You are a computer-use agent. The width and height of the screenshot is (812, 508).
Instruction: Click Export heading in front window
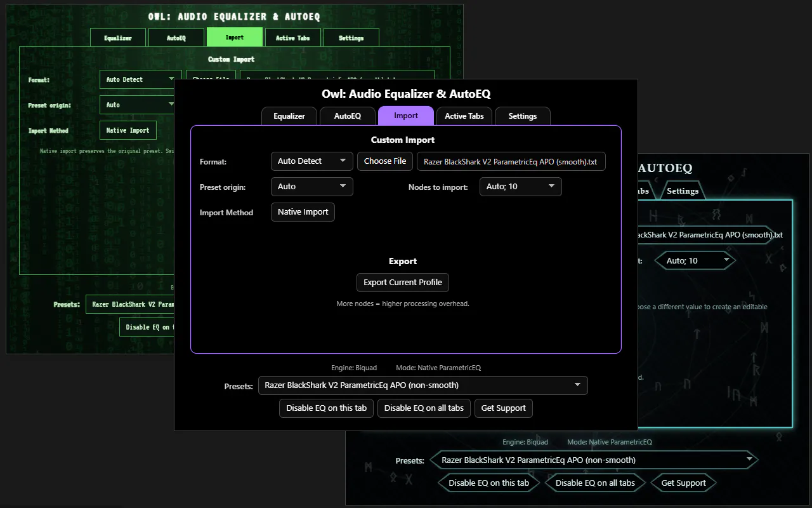tap(403, 261)
